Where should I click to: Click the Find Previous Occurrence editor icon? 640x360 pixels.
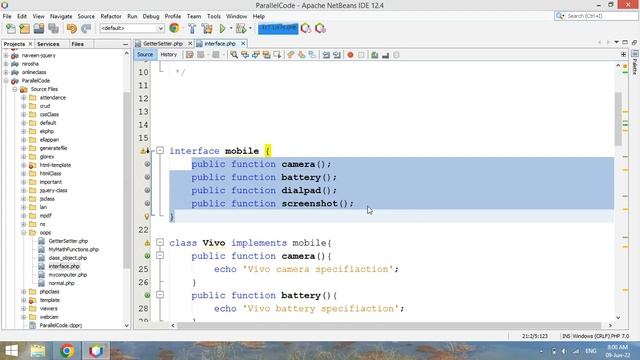[x=245, y=55]
